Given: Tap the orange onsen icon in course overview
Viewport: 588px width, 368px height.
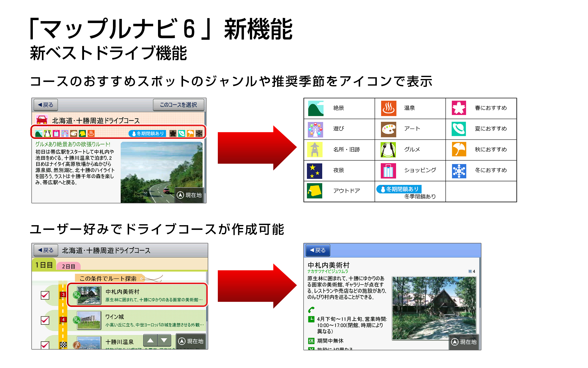Looking at the screenshot, I should coord(91,133).
